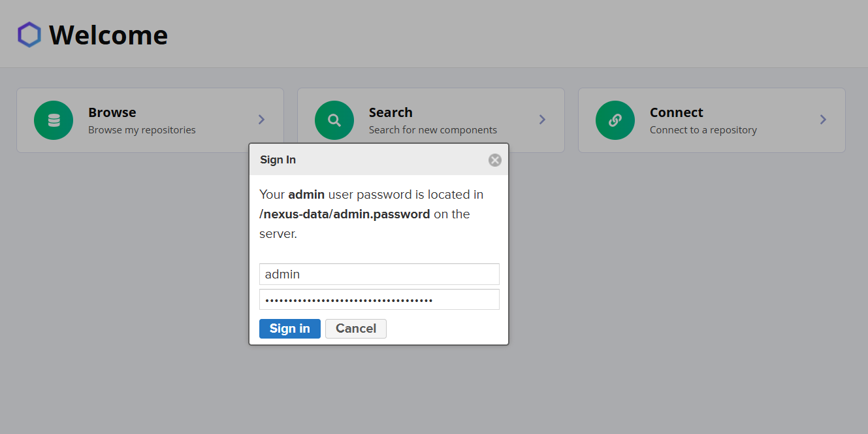The height and width of the screenshot is (434, 868).
Task: Open the Search card title
Action: coord(391,112)
